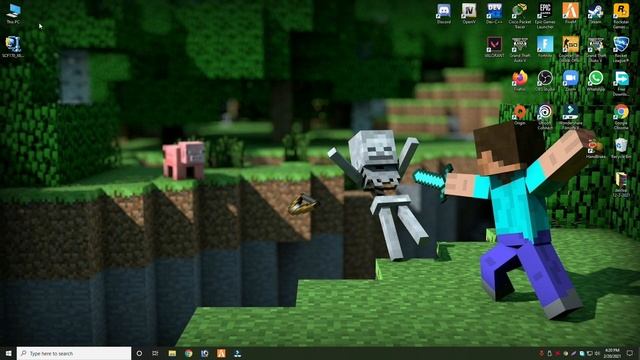Launch the Zoom desktop shortcut
The width and height of the screenshot is (640, 360).
coord(570,80)
